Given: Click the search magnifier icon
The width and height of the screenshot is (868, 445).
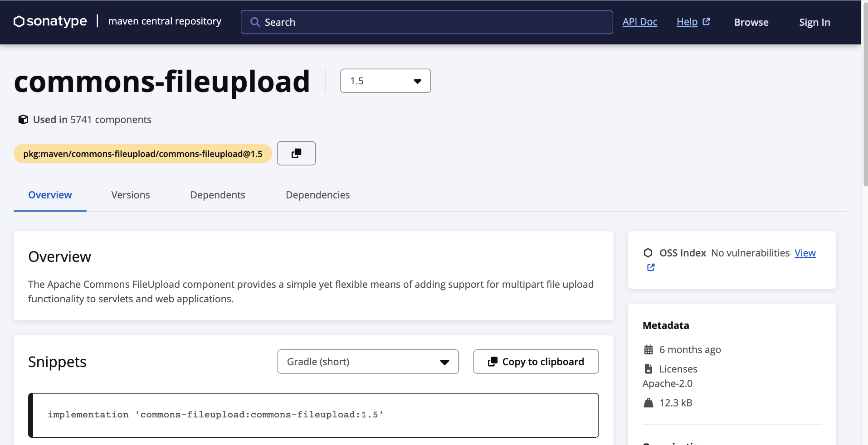Looking at the screenshot, I should point(255,22).
